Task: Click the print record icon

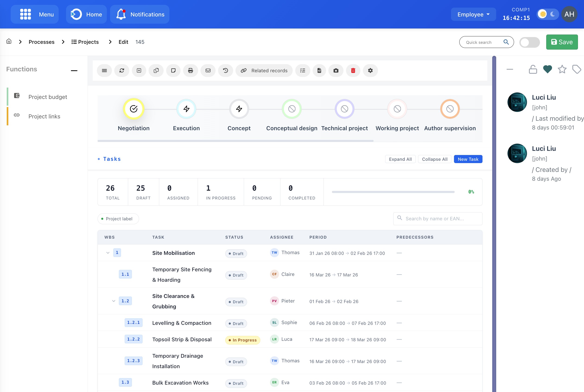Action: [190, 70]
